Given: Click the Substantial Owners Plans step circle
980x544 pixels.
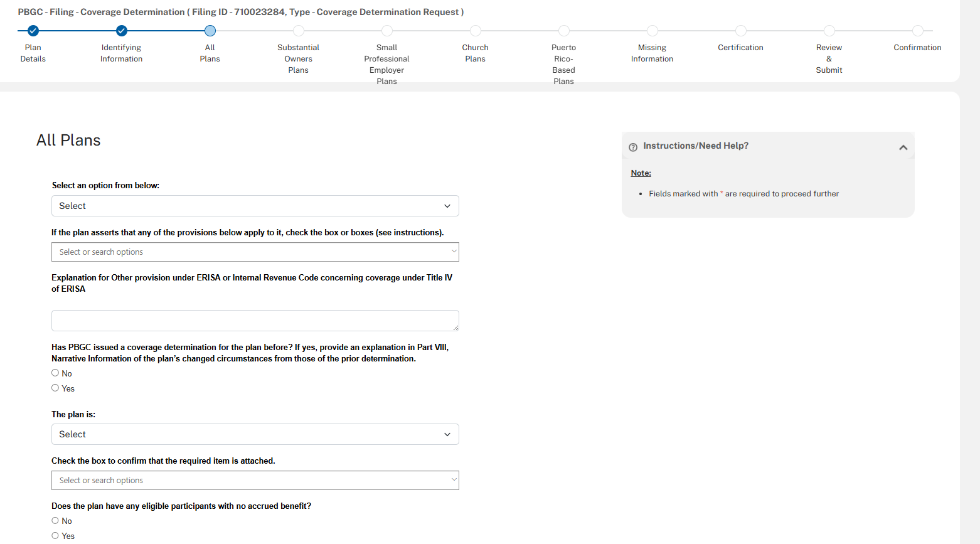Looking at the screenshot, I should (299, 31).
